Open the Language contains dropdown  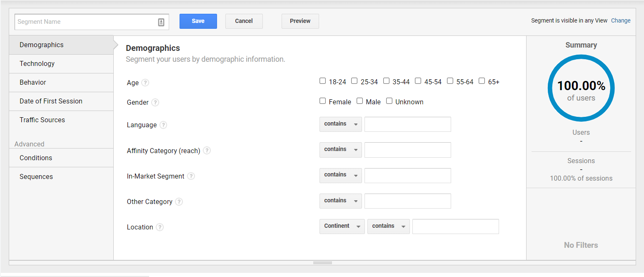point(340,124)
